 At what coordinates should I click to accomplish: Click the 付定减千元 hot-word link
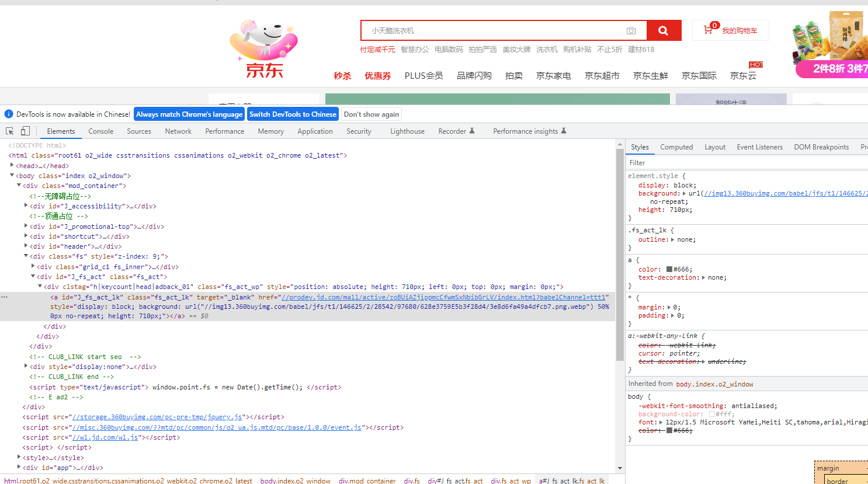(377, 50)
